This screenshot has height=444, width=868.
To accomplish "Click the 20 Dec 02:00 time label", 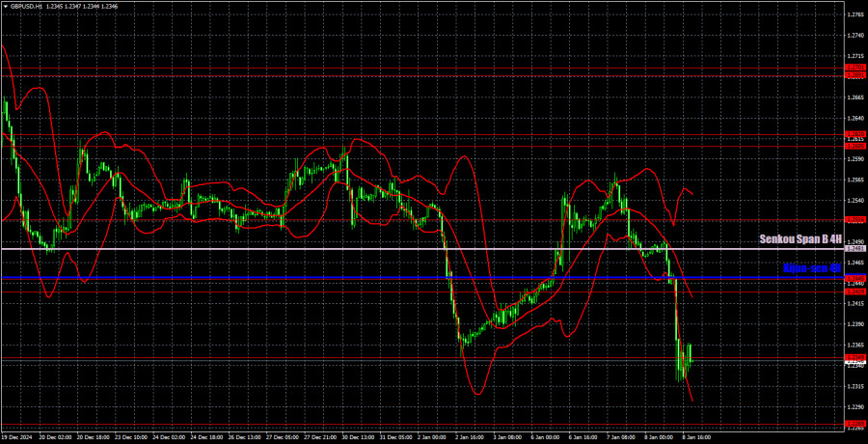I will (54, 437).
